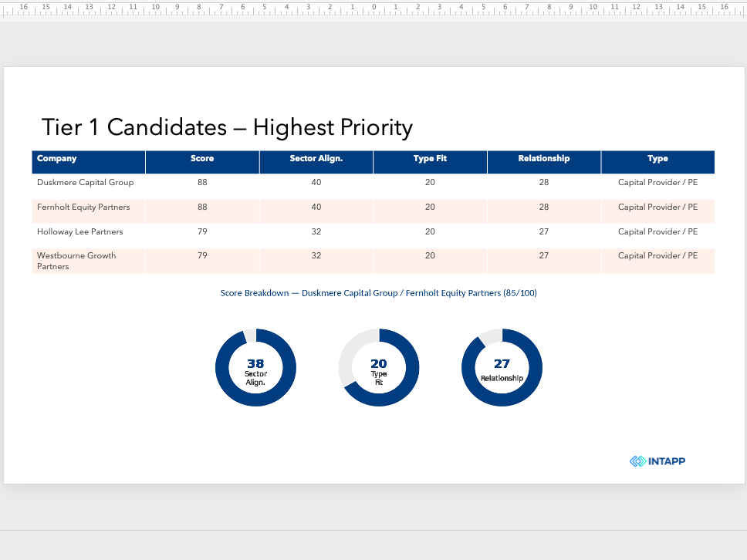Click Holloway Lee's score 79 cell
Screen dimensions: 747x560
coord(202,236)
